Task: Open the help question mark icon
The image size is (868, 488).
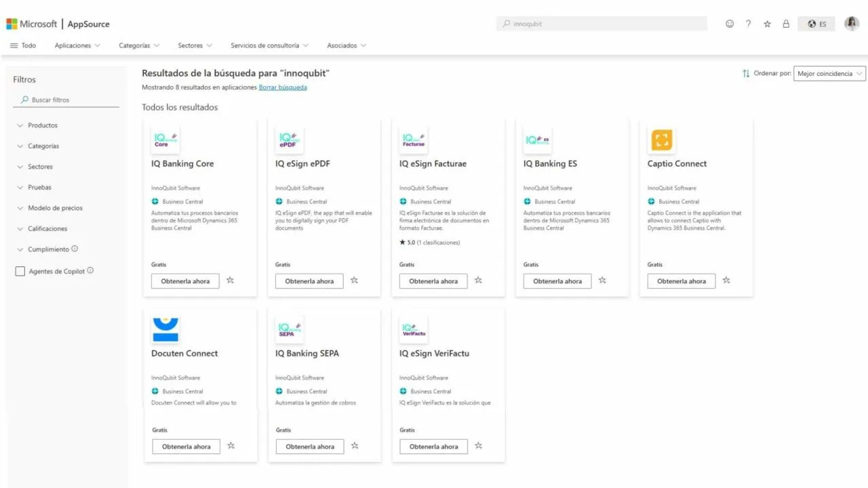Action: [x=748, y=24]
